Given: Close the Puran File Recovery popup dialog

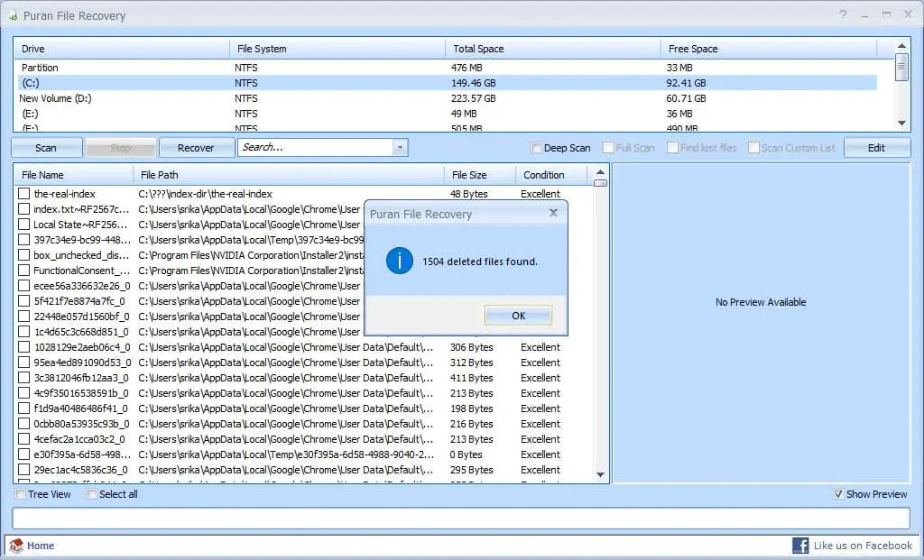Looking at the screenshot, I should tap(553, 214).
